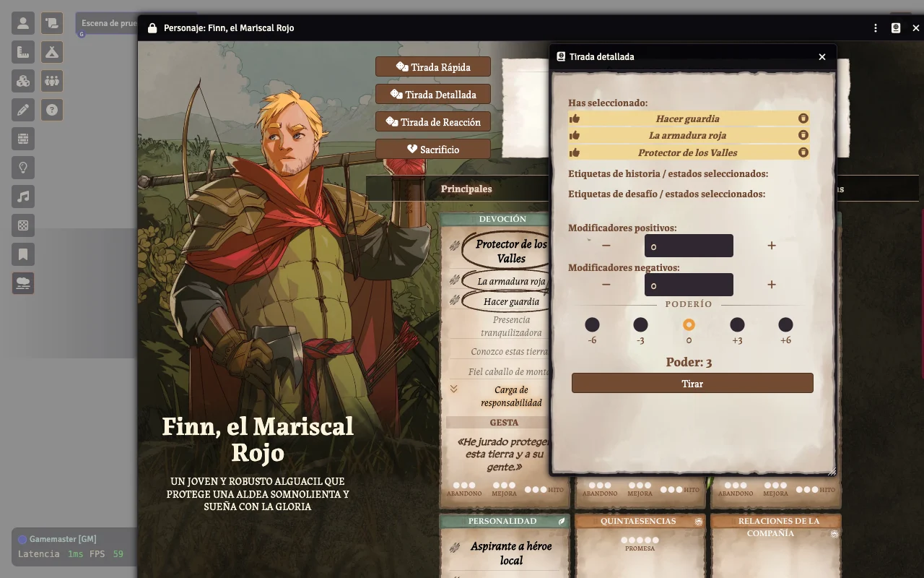This screenshot has height=578, width=924.
Task: Click the lock icon beside the Personaje title
Action: (152, 28)
